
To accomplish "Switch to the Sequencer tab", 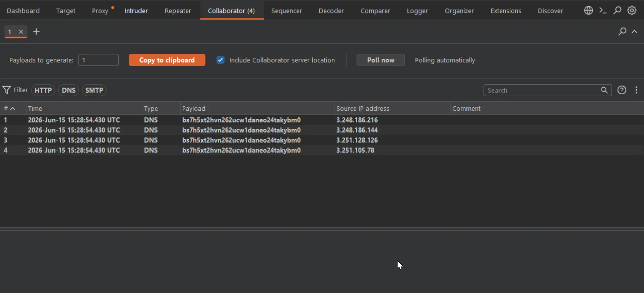I will click(x=287, y=11).
